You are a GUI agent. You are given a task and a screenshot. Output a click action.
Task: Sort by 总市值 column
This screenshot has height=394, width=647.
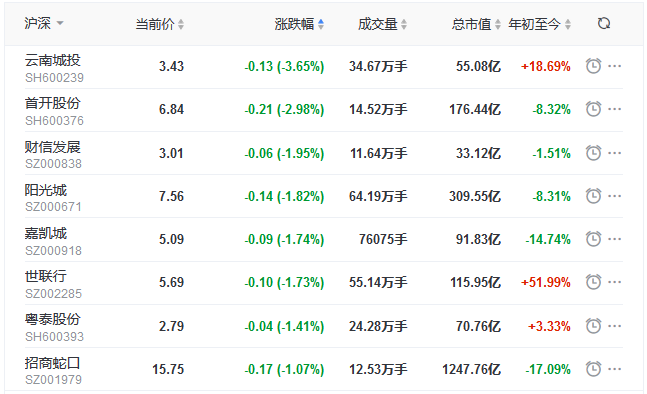(x=476, y=24)
